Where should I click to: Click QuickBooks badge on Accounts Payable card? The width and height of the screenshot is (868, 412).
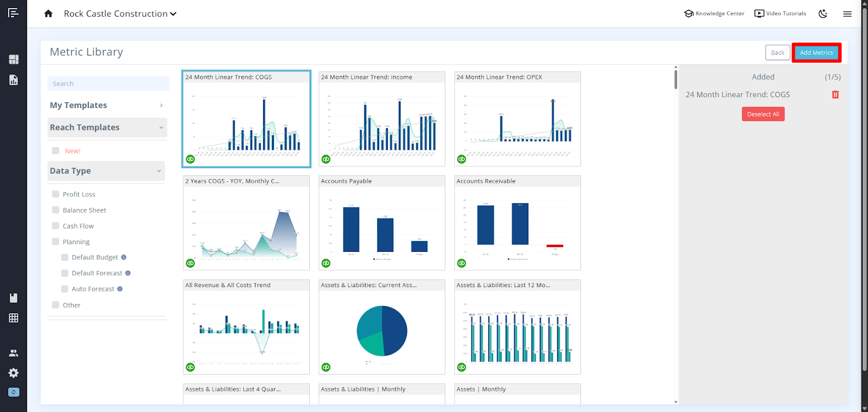point(326,263)
